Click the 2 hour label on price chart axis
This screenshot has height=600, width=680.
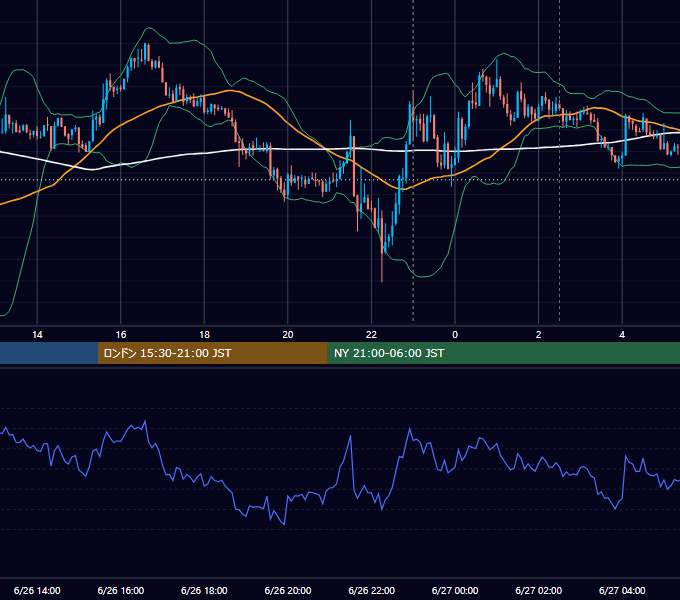[539, 335]
